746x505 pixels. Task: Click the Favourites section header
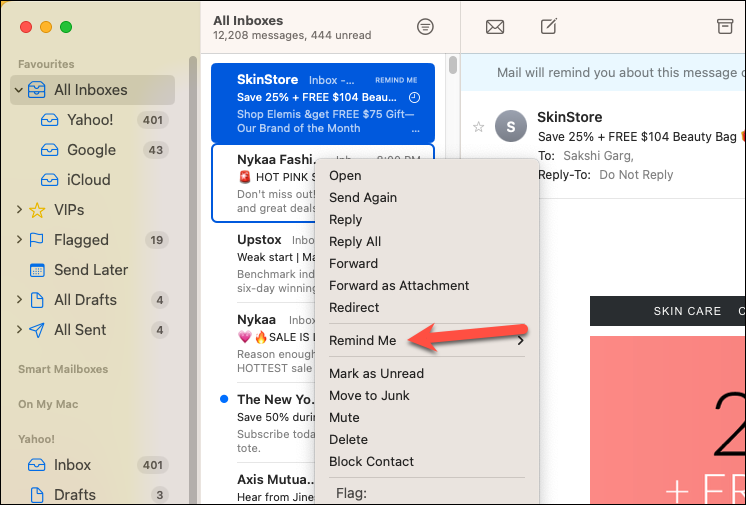(46, 64)
